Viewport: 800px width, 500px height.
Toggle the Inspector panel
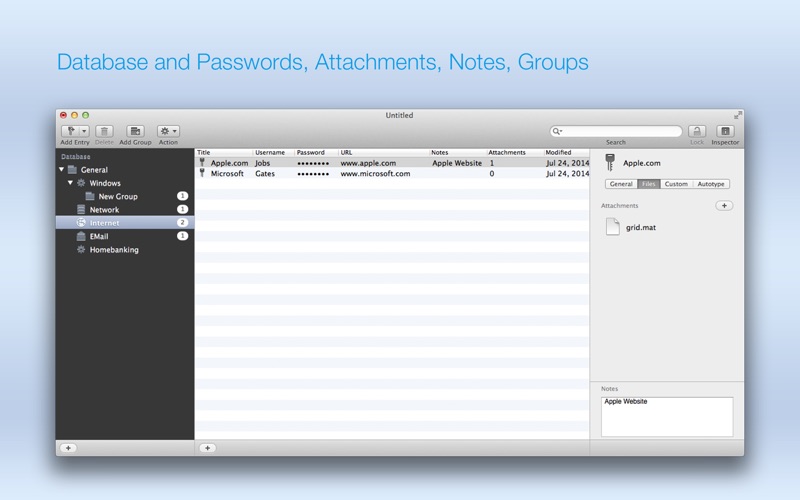725,131
